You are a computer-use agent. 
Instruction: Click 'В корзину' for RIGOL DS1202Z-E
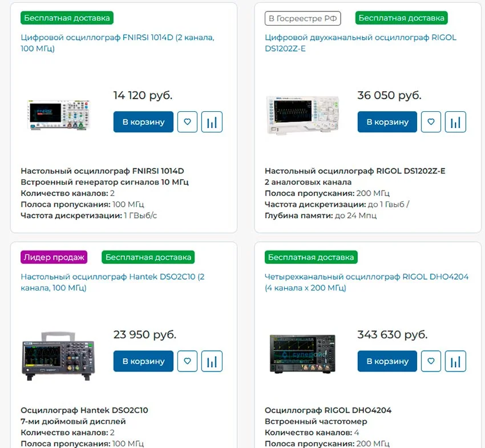pyautogui.click(x=387, y=122)
